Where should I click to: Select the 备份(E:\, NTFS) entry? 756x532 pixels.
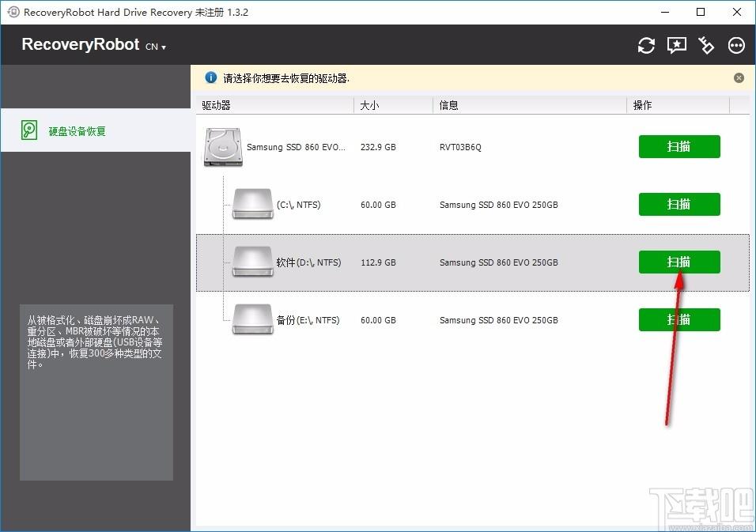[308, 320]
